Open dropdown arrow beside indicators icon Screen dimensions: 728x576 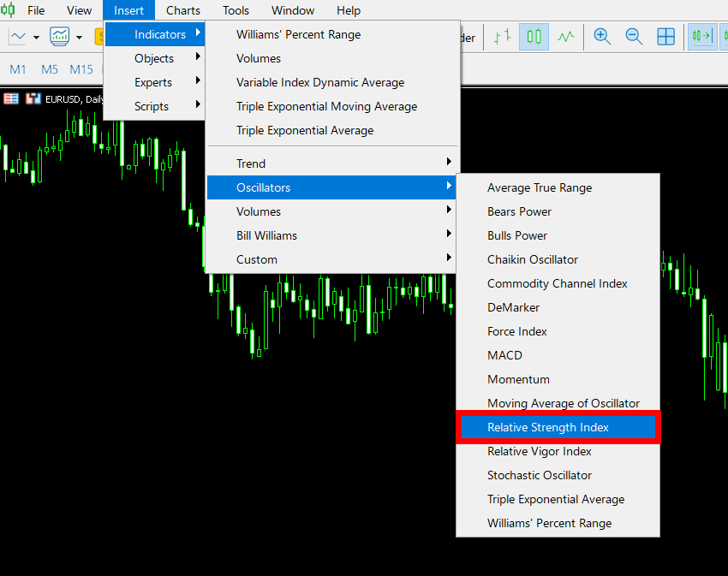(x=79, y=38)
